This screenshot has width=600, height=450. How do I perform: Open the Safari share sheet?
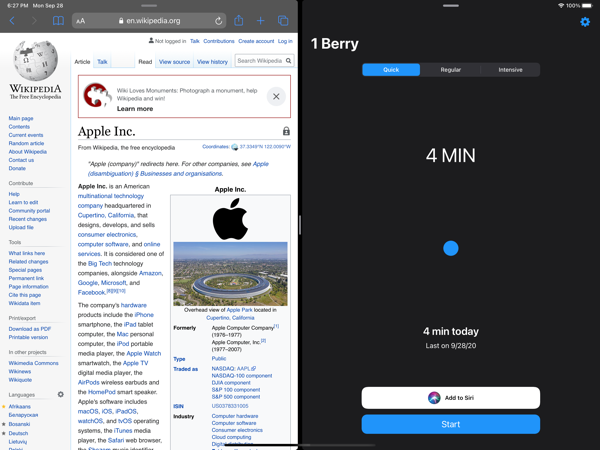point(238,20)
